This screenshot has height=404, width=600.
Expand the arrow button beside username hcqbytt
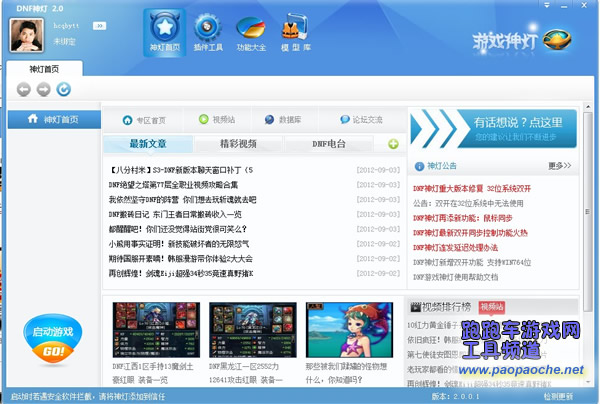point(99,26)
